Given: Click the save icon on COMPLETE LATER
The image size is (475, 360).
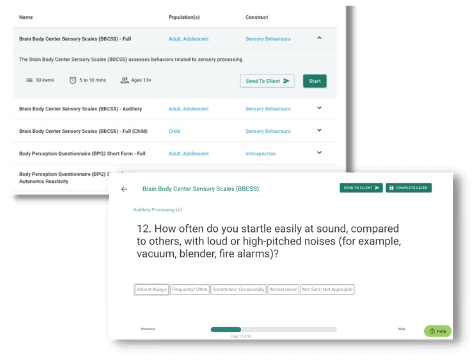Looking at the screenshot, I should [x=391, y=188].
